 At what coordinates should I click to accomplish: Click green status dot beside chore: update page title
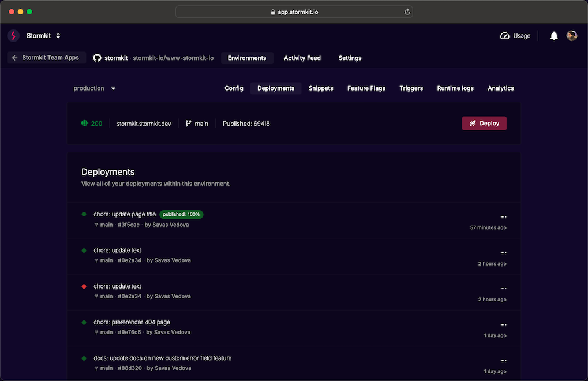tap(84, 214)
